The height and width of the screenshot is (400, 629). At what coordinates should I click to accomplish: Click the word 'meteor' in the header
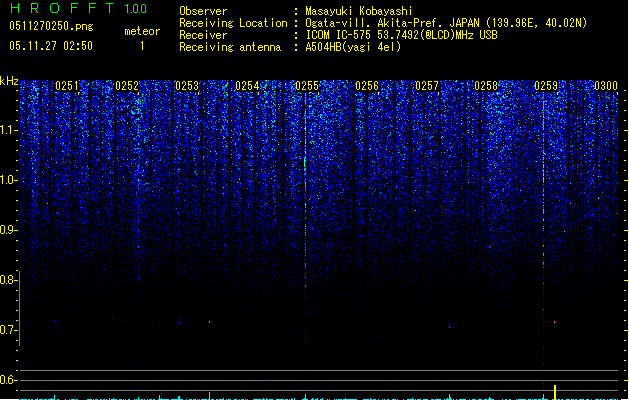142,31
